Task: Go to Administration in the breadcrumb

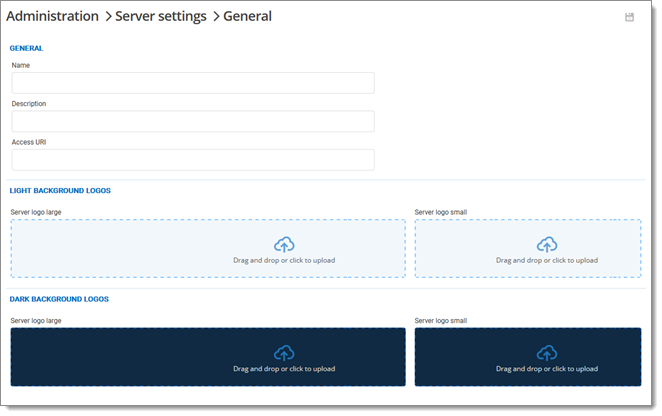Action: [x=52, y=16]
